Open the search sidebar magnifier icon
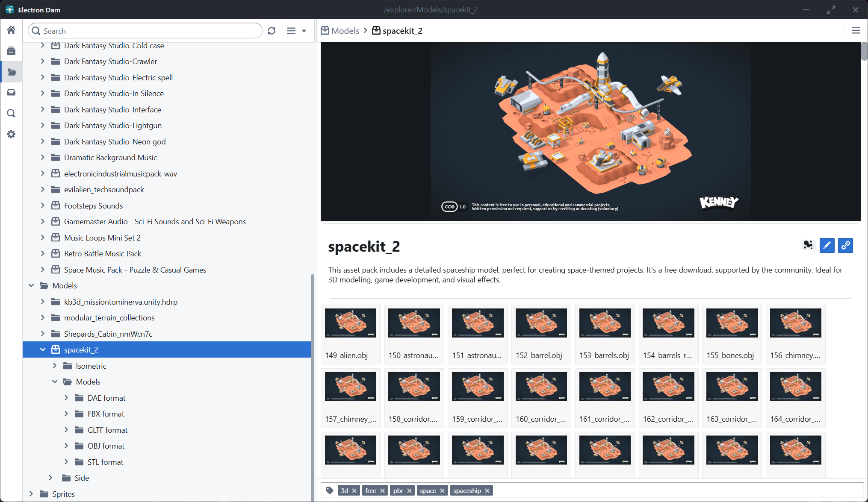This screenshot has height=502, width=868. pos(11,113)
